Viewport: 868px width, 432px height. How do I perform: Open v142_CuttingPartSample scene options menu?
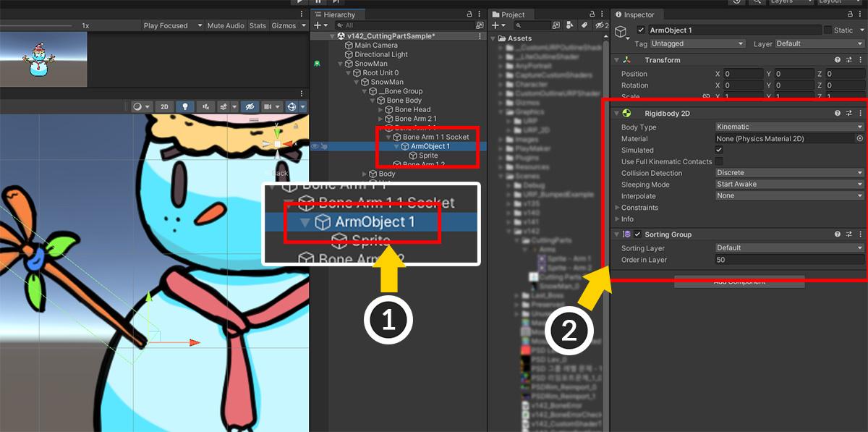[480, 36]
